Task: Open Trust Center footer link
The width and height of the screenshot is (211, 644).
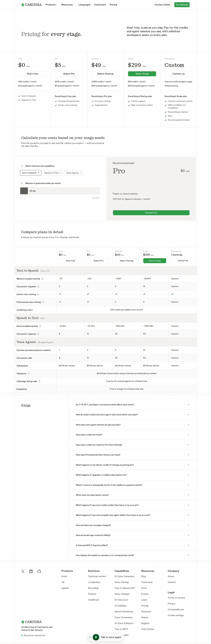Action: coord(148,629)
